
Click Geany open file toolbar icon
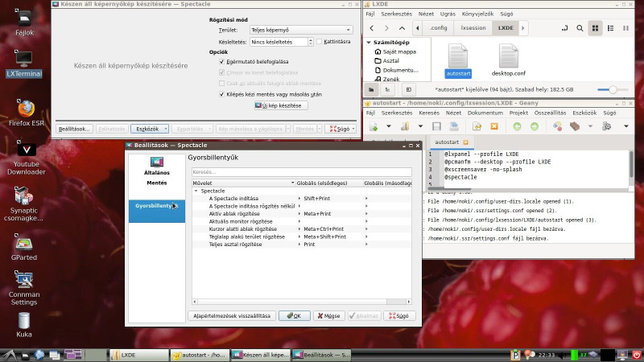[405, 126]
